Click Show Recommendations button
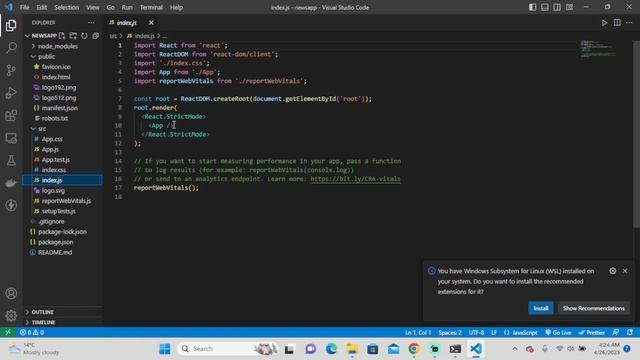Viewport: 640px width, 360px height. click(x=593, y=308)
